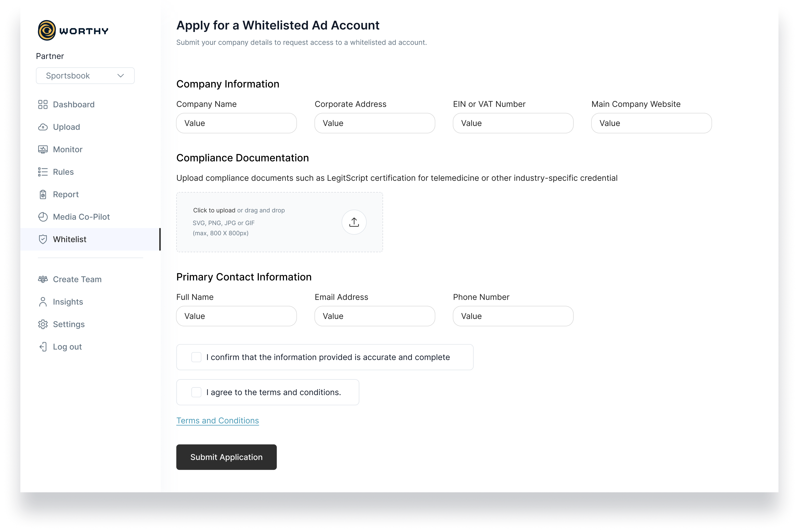This screenshot has width=798, height=532.
Task: Click the 'Apply for a Whitelisted Ad Account' heading
Action: (278, 25)
